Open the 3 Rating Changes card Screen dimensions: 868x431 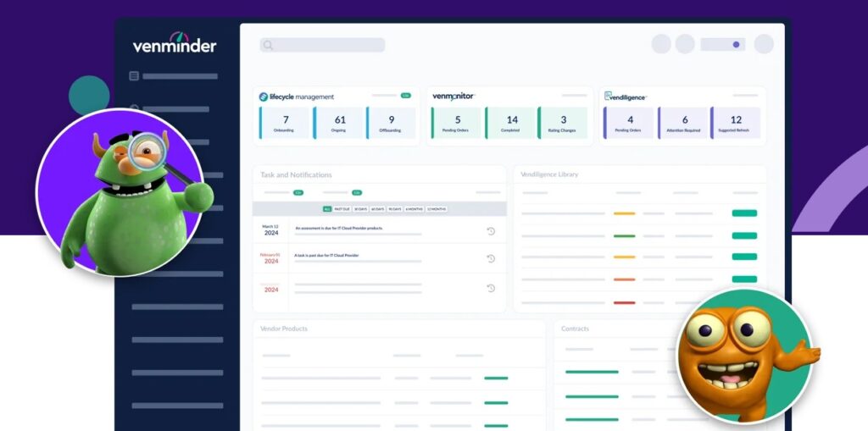(x=563, y=123)
